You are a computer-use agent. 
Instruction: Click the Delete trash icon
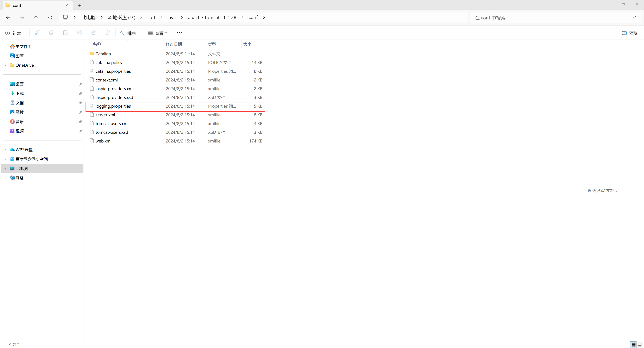(x=108, y=33)
